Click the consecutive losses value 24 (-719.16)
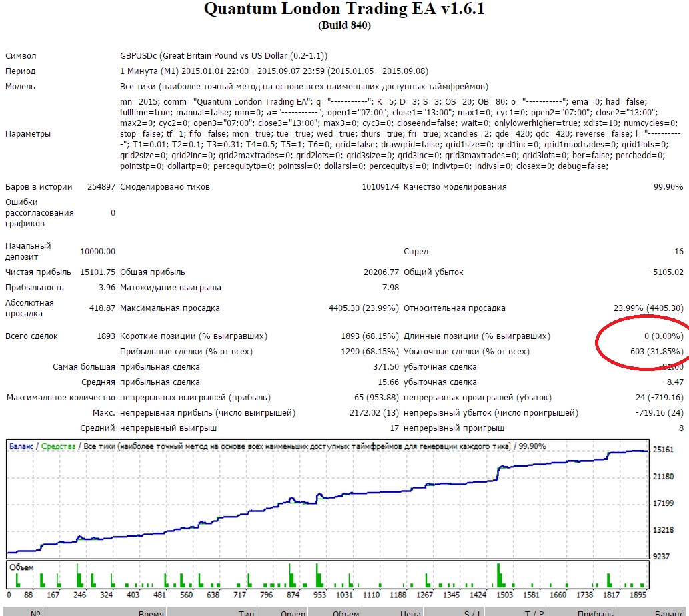 coord(660,398)
